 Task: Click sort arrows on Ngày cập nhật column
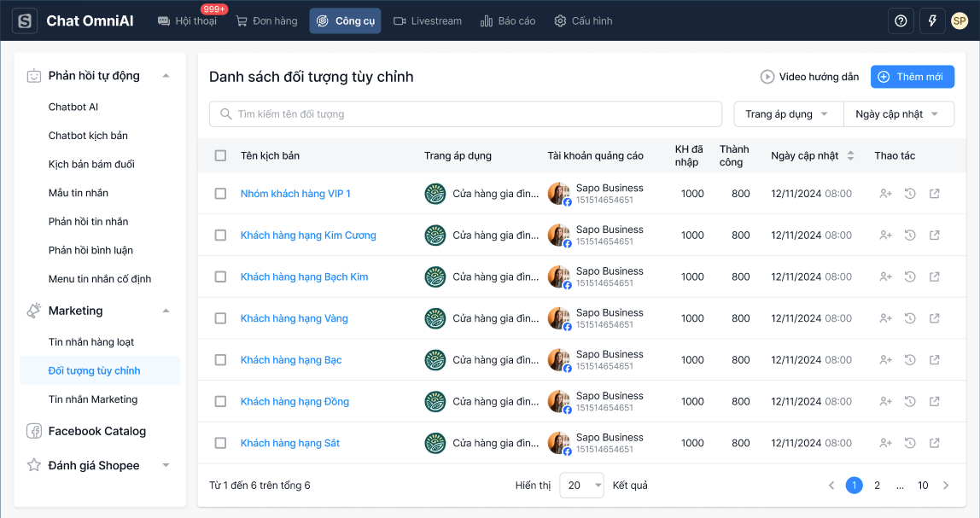pyautogui.click(x=850, y=156)
